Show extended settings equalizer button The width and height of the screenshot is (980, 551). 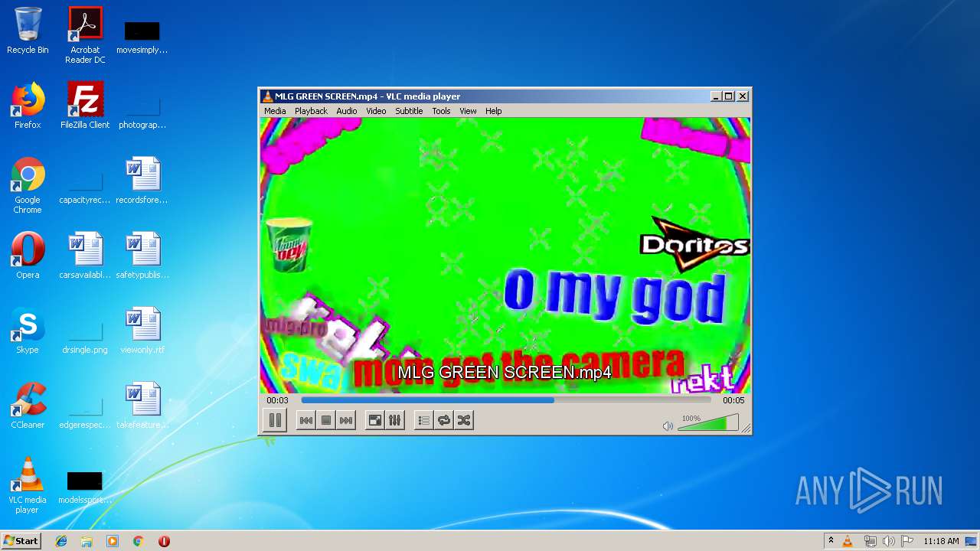(394, 420)
